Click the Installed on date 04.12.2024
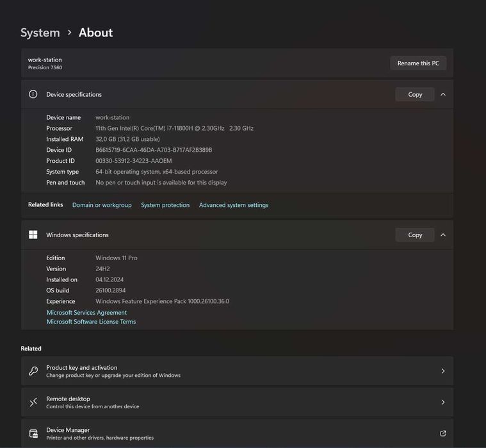 109,279
